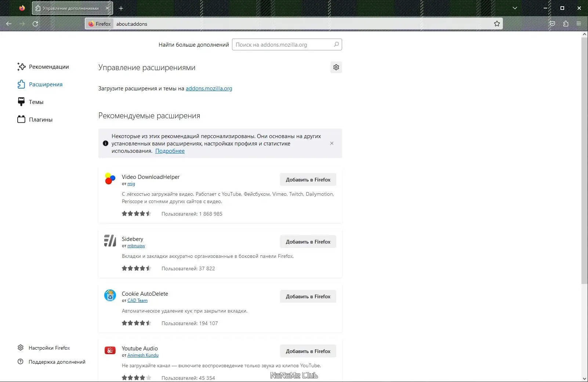Click the Video DownloadHelper star rating
This screenshot has height=382, width=588.
(x=137, y=213)
